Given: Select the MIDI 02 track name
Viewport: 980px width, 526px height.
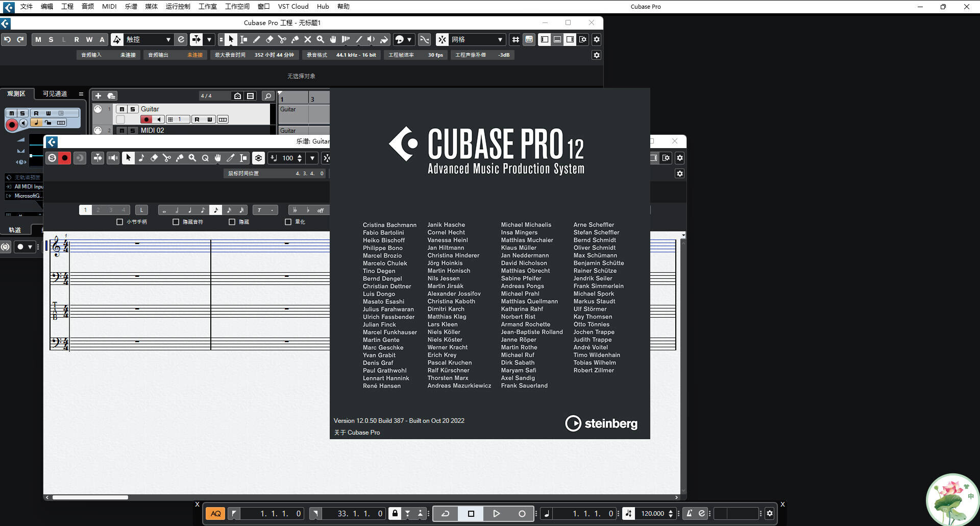Looking at the screenshot, I should [153, 130].
